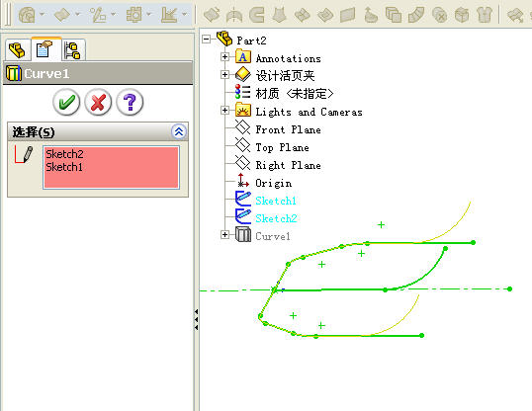Collapse the Part2 root tree node
532x411 pixels.
point(206,40)
